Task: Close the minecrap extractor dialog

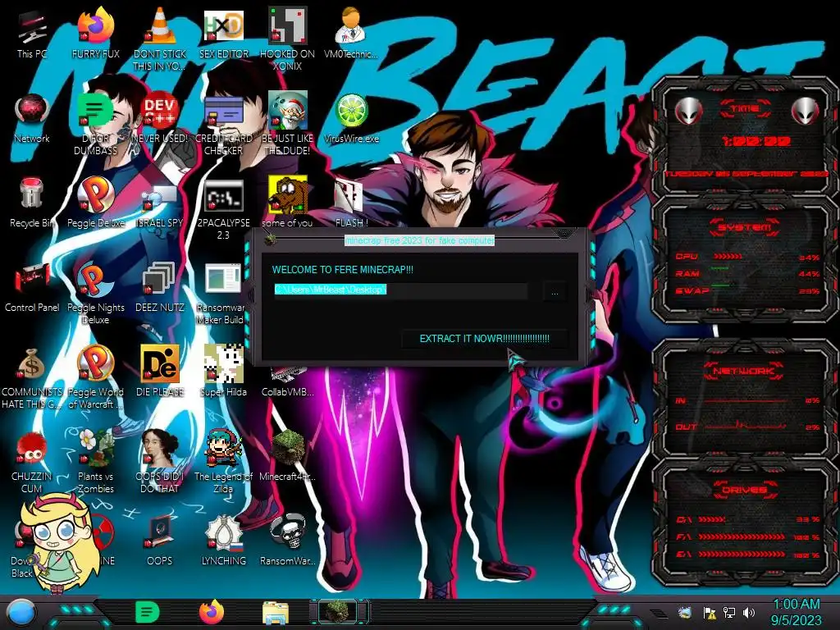Action: 564,234
